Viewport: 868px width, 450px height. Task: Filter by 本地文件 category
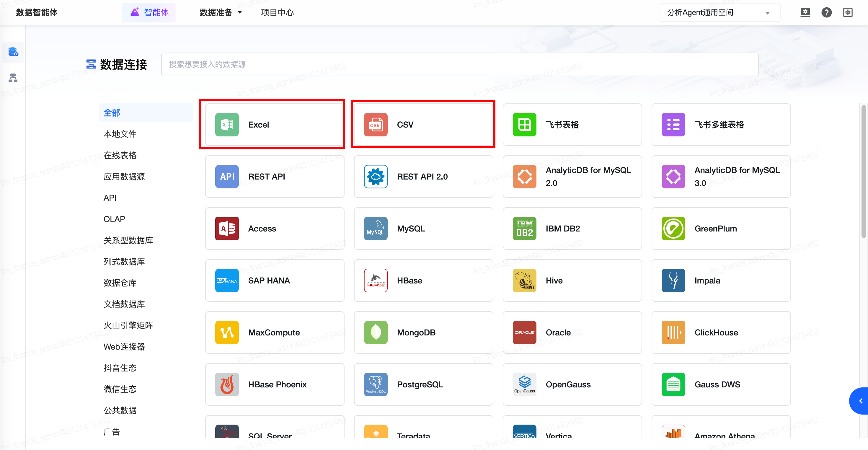[x=120, y=134]
